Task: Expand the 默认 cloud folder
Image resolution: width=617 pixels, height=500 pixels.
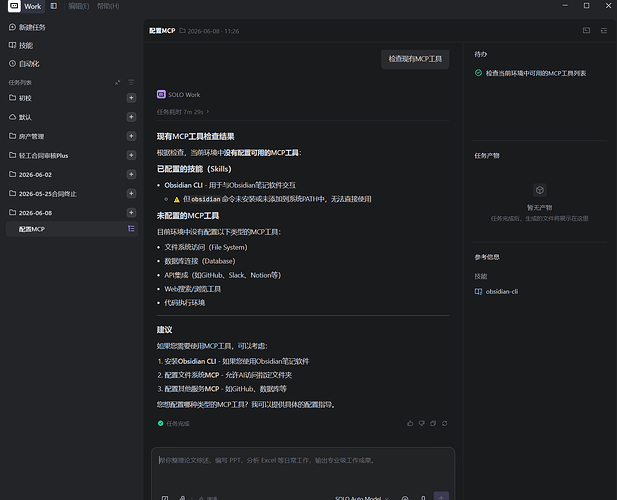Action: pos(20,117)
